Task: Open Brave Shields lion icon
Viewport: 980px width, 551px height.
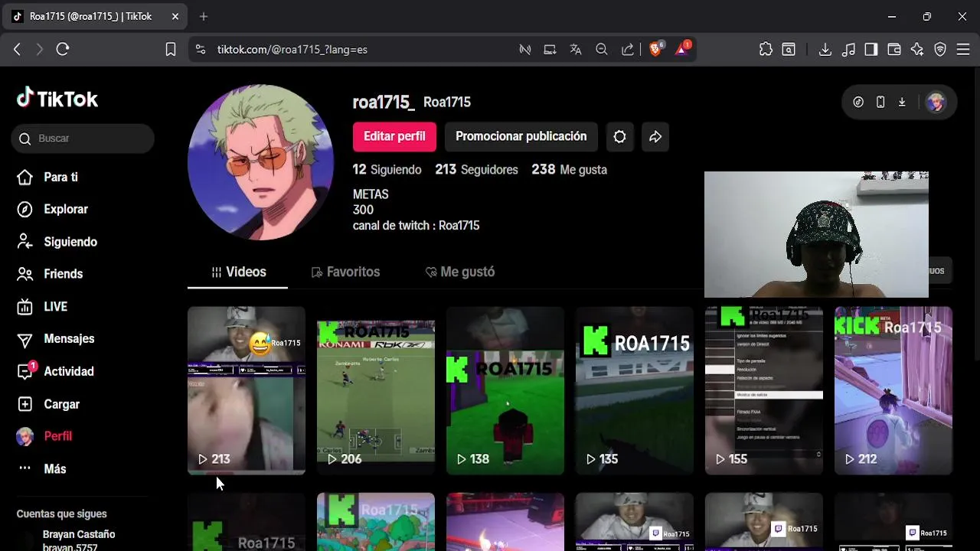Action: click(x=656, y=49)
